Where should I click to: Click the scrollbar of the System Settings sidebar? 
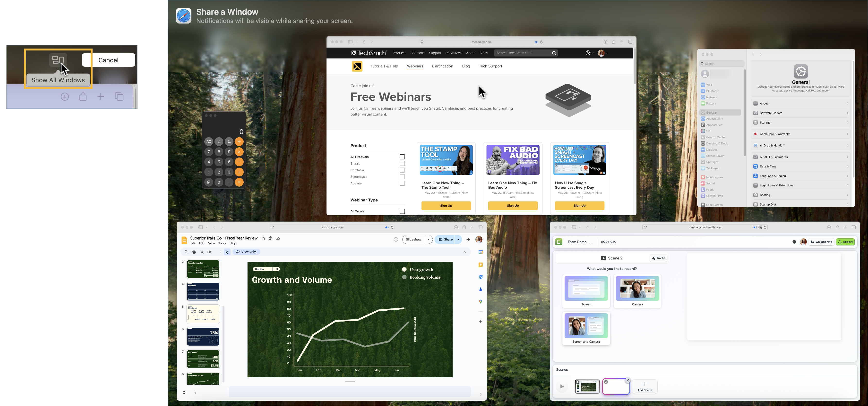[745, 113]
